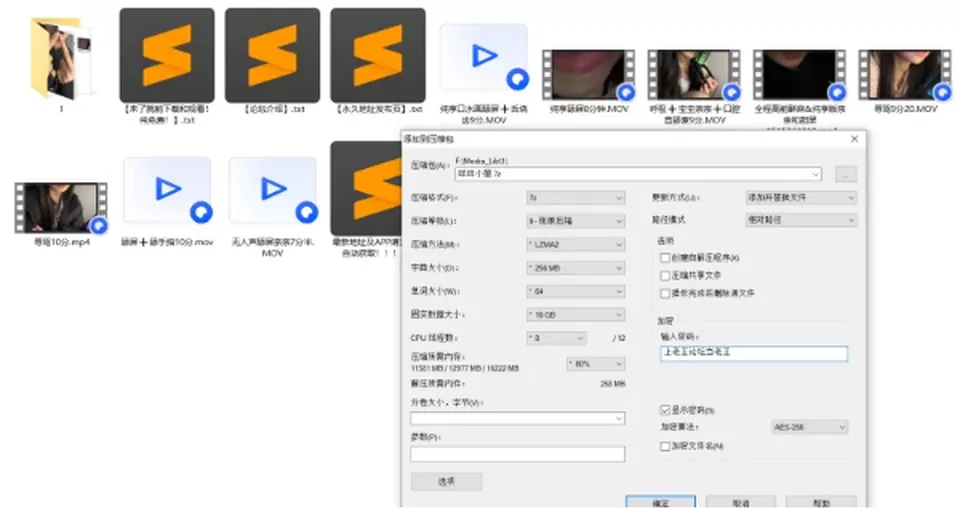Select the 永久地址发布页.txt Sublime file icon
960x509 pixels.
pos(378,55)
